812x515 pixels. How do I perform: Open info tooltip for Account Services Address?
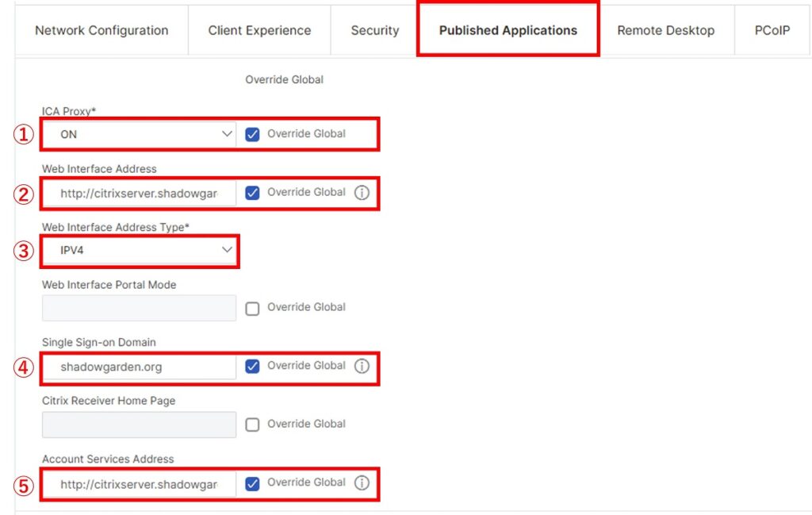362,482
